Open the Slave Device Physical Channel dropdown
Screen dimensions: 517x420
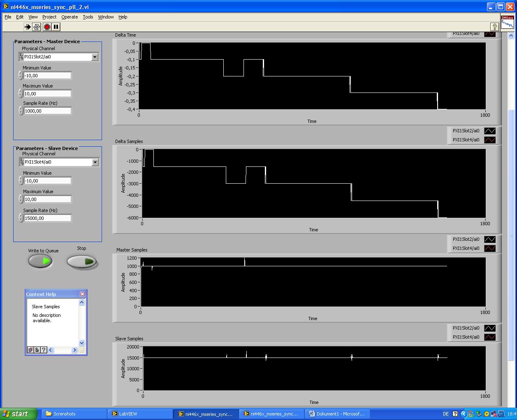pos(95,162)
